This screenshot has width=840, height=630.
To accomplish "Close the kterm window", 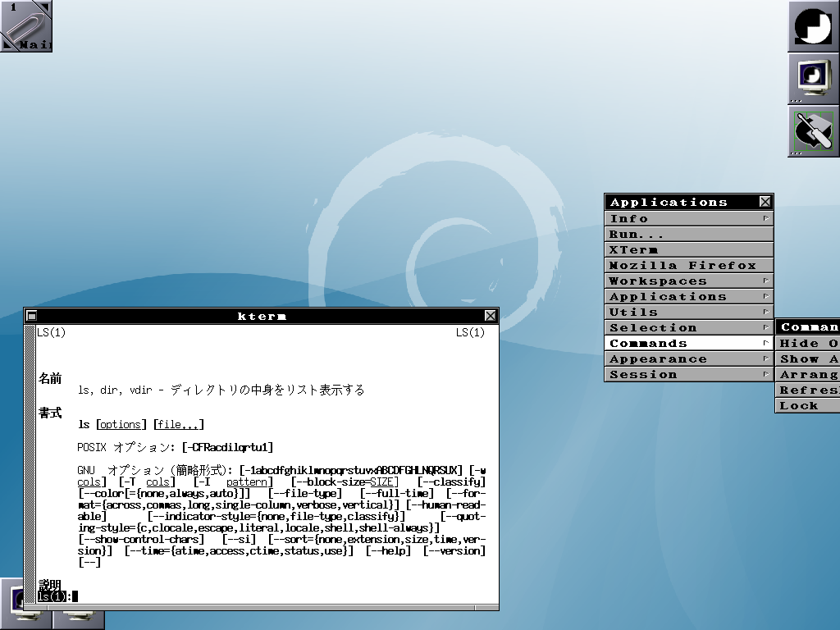I will (491, 316).
